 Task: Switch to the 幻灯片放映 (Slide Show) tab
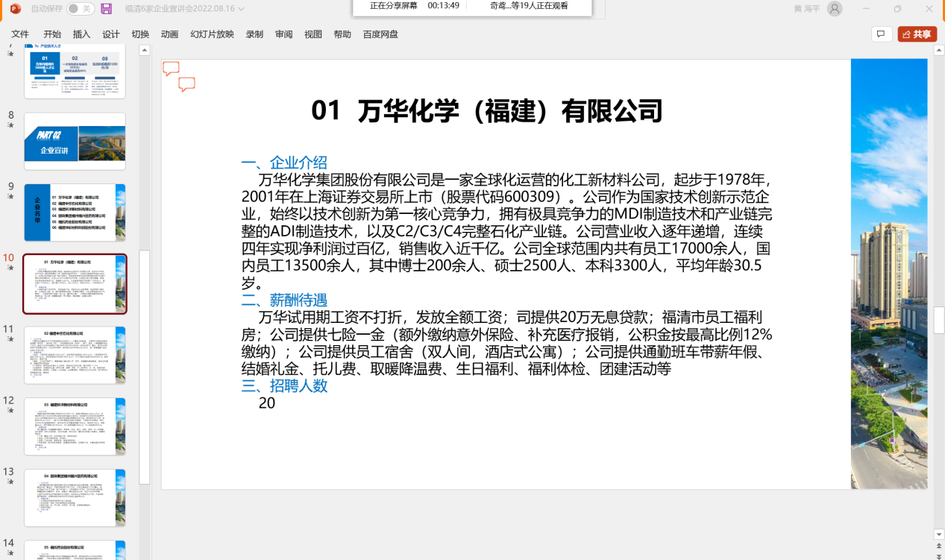212,34
